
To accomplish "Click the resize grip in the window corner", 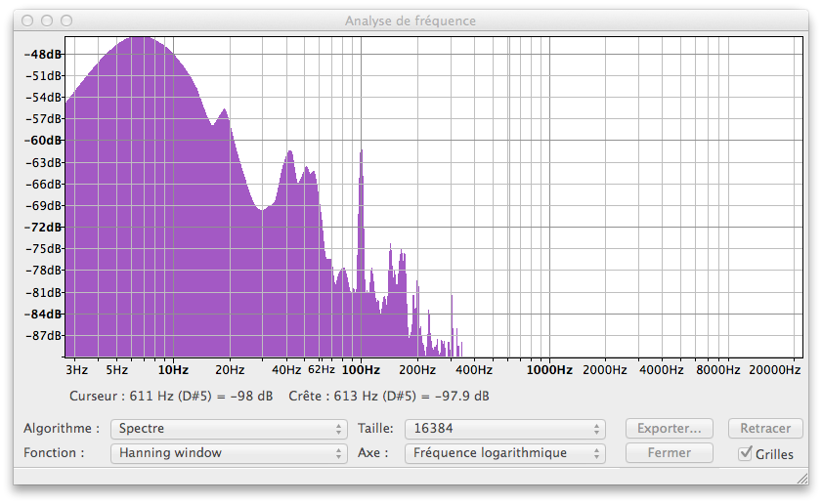I will pos(800,477).
